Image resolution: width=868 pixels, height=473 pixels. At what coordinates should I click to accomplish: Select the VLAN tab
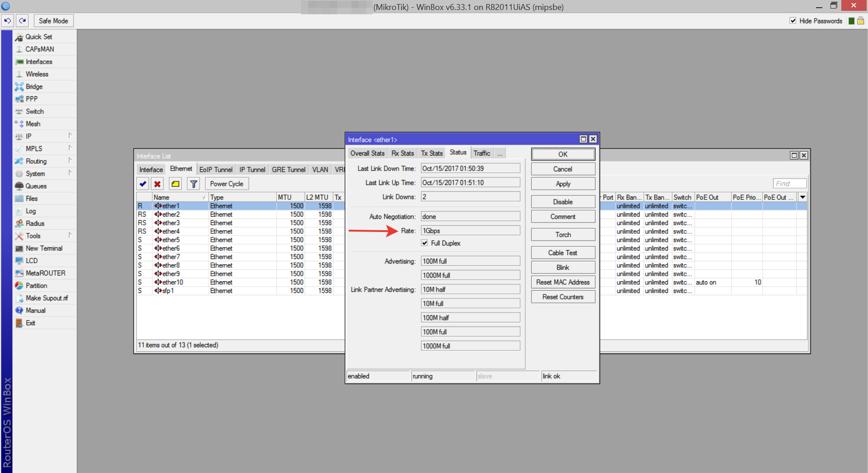320,170
